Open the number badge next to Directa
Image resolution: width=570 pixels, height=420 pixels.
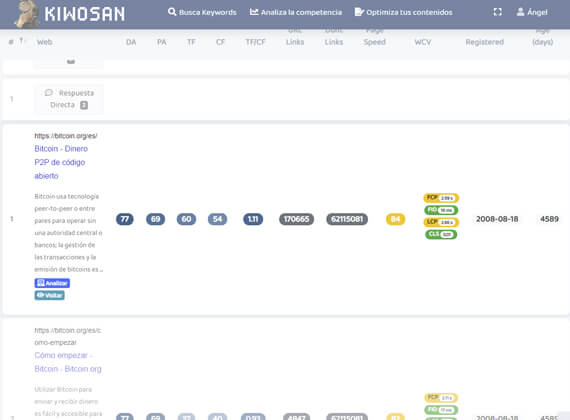pyautogui.click(x=84, y=105)
